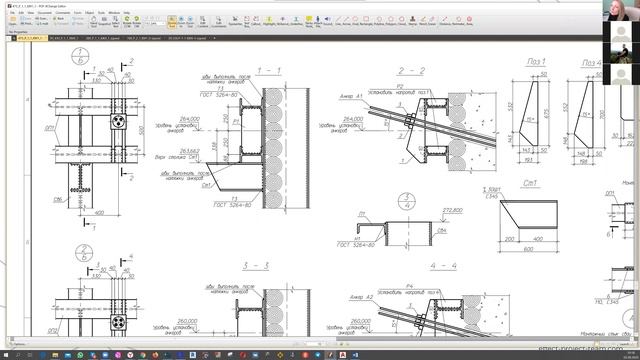Screen dimensions: 640x360
Task: Open AutoCAD red A taskbar icon
Action: pyautogui.click(x=343, y=355)
